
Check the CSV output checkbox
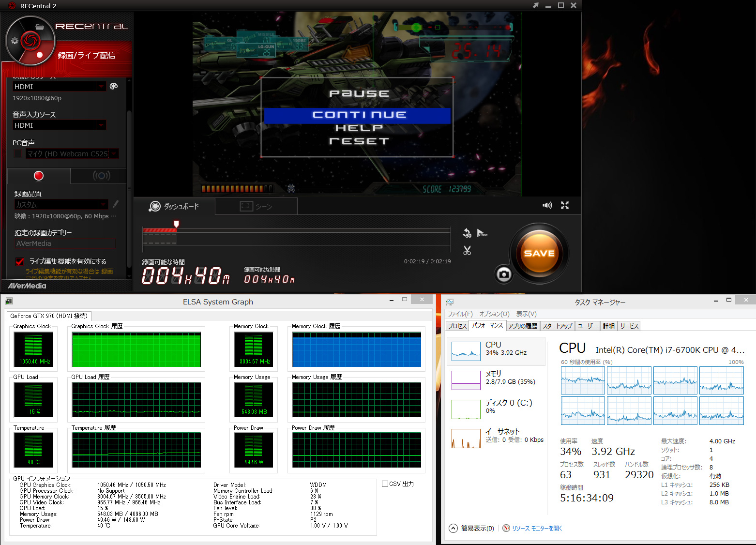tap(385, 484)
